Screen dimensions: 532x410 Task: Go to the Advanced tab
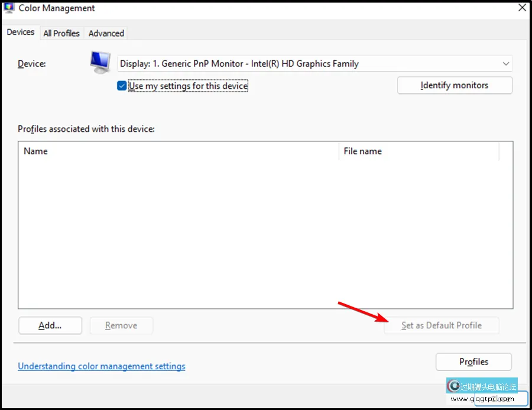pyautogui.click(x=106, y=33)
